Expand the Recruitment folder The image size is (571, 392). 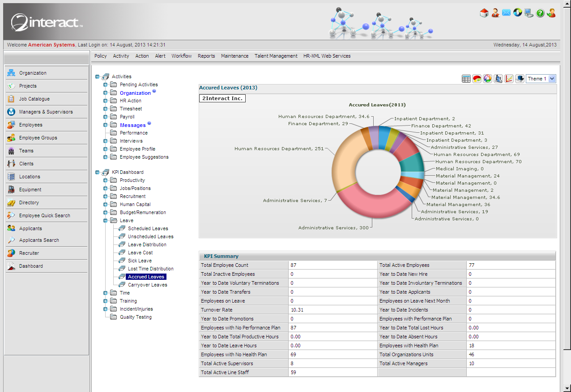click(x=106, y=196)
